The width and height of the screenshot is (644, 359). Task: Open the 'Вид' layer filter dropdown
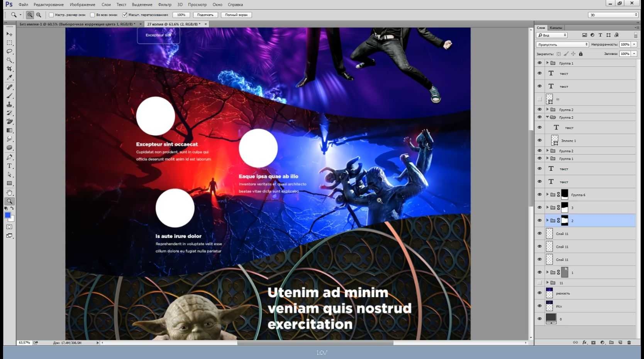[552, 35]
